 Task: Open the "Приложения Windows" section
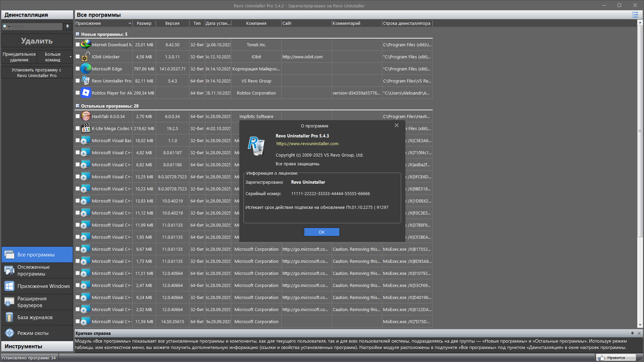tap(37, 286)
